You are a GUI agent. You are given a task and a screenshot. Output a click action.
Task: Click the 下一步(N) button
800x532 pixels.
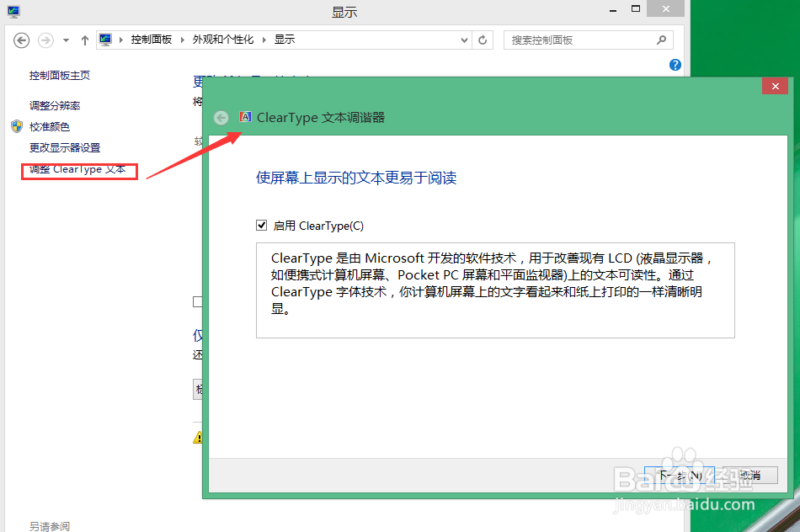tap(679, 475)
